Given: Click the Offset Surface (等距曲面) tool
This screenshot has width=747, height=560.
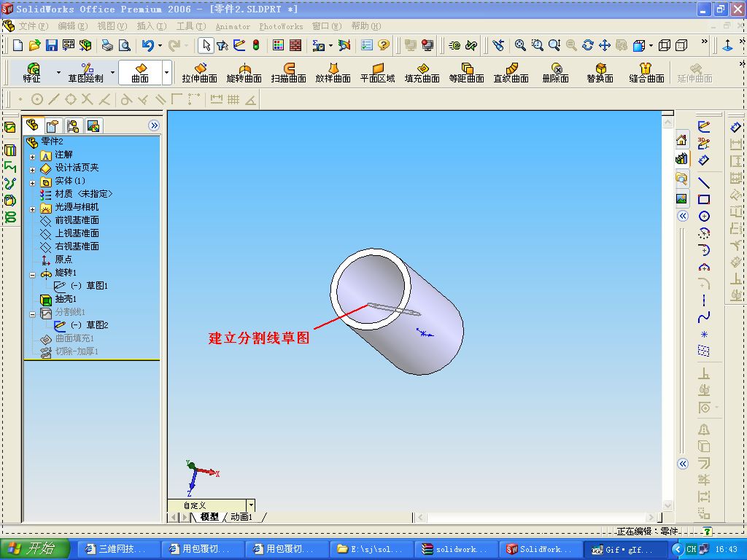Looking at the screenshot, I should (x=466, y=73).
